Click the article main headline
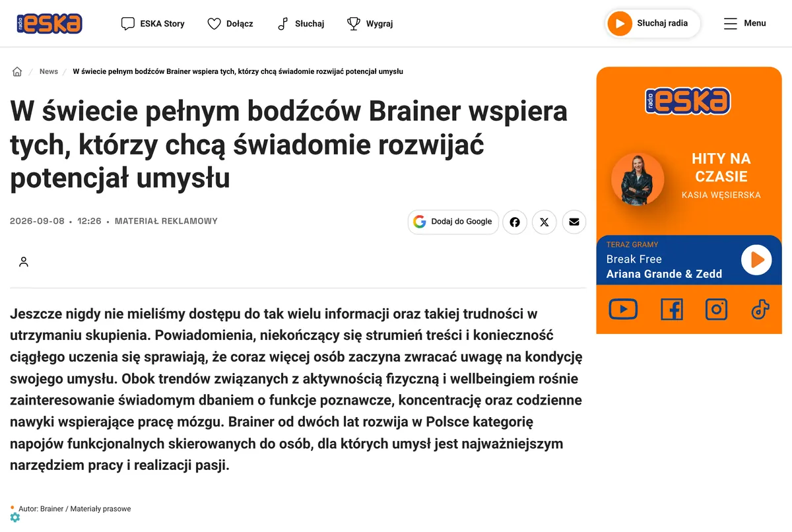 (x=288, y=145)
